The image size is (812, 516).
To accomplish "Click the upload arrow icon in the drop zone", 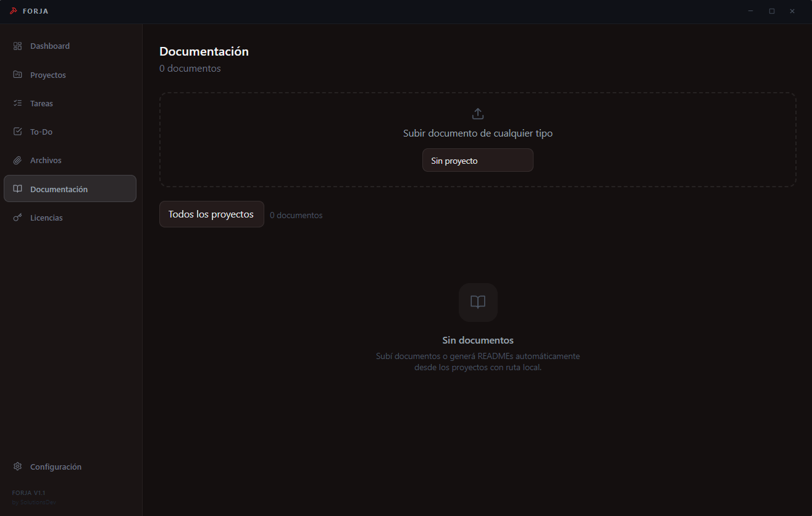I will pyautogui.click(x=477, y=114).
